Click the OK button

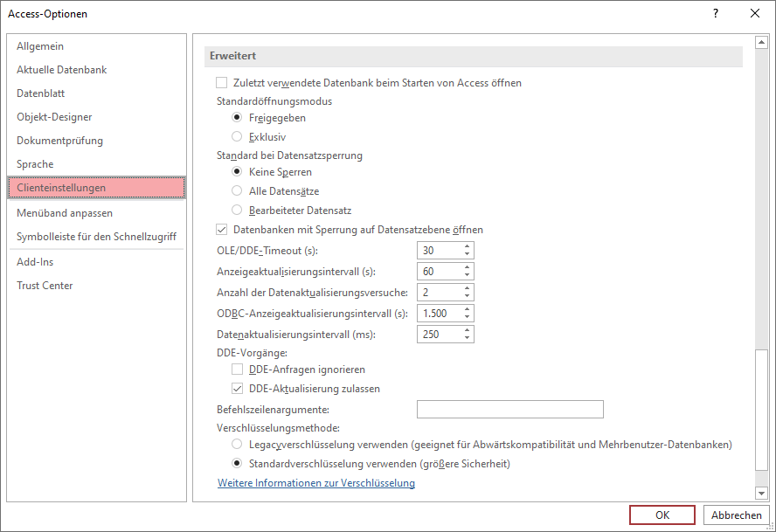pos(662,515)
